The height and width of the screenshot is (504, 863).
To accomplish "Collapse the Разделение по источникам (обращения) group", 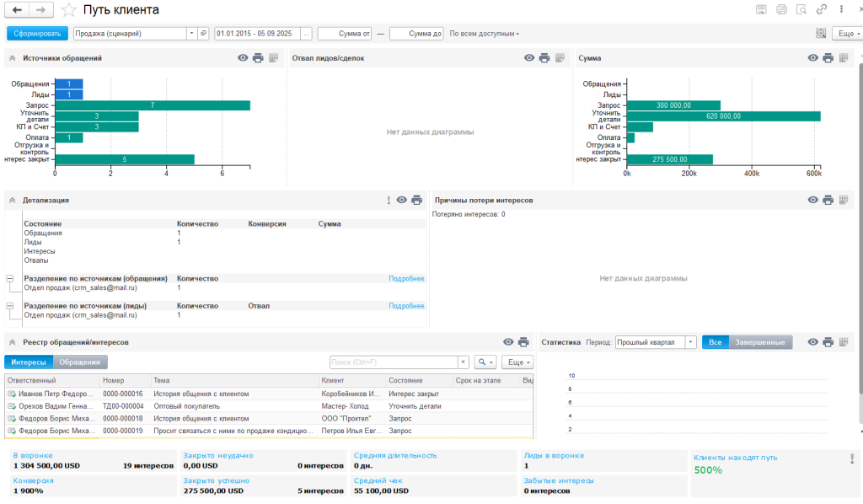I will (x=10, y=278).
